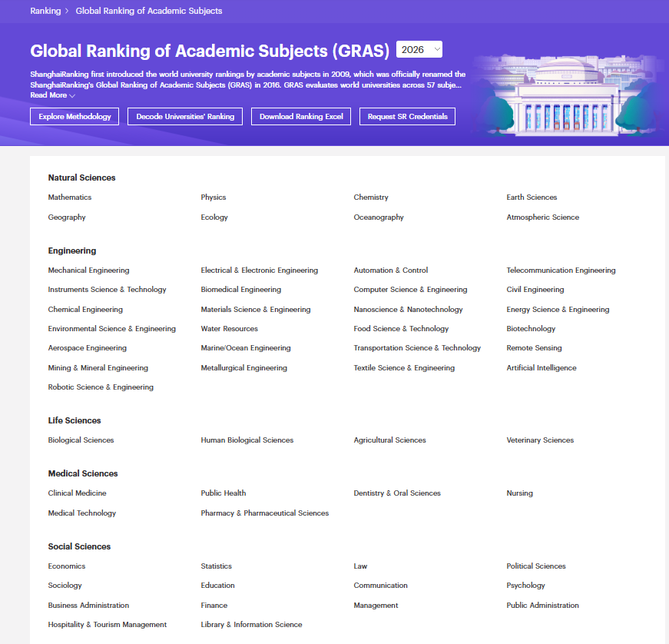Select Dentistry & Oral Sciences
This screenshot has height=644, width=669.
tap(397, 493)
